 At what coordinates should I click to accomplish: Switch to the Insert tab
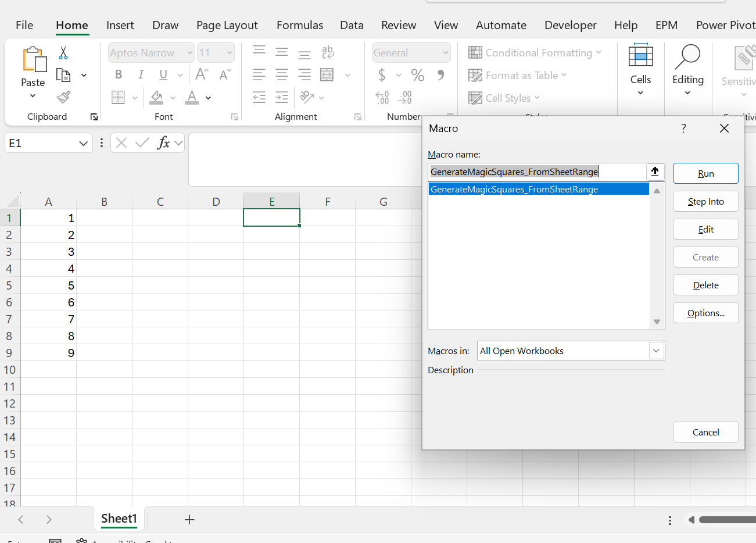[x=120, y=25]
